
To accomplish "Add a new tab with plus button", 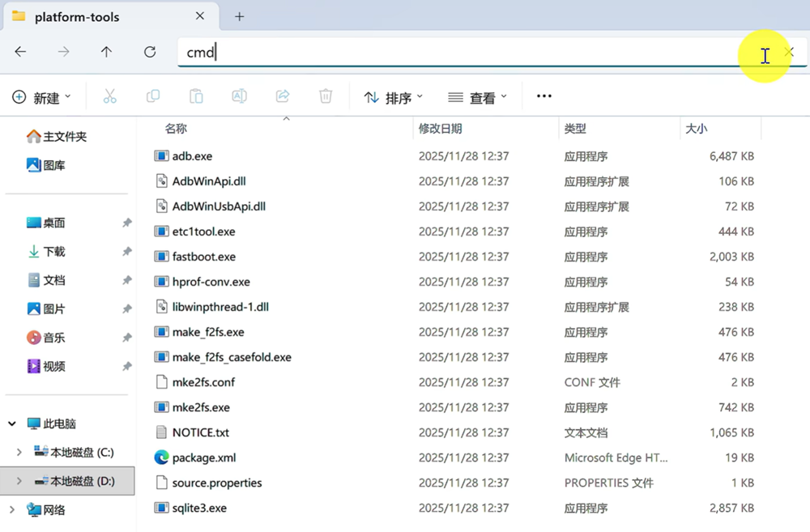I will (x=239, y=16).
